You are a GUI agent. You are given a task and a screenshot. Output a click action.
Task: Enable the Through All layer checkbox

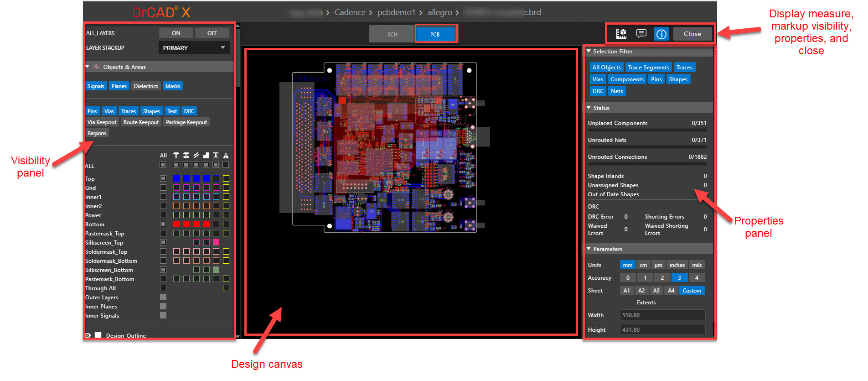(x=163, y=288)
